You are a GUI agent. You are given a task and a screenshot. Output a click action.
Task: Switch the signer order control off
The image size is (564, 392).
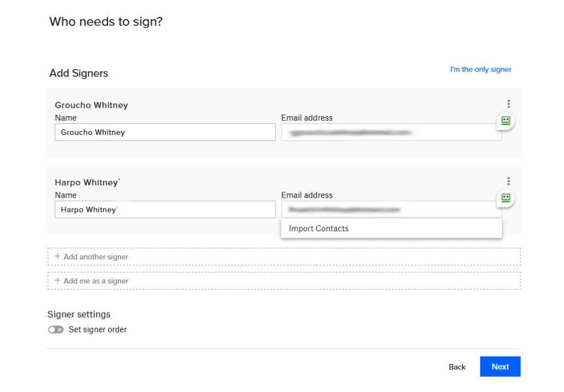pos(55,329)
